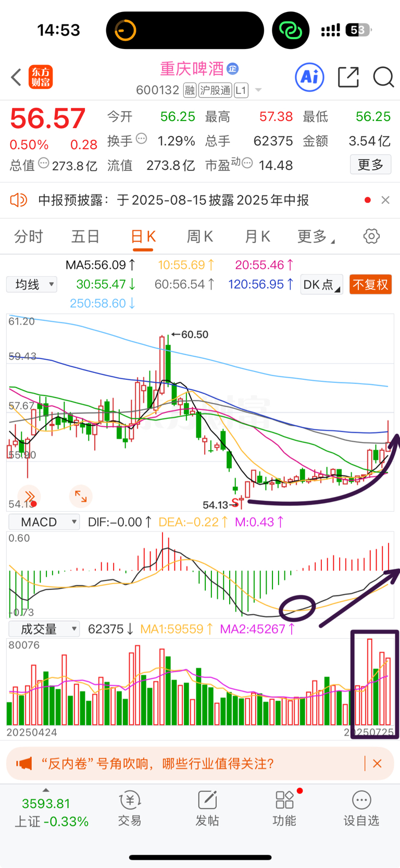Viewport: 400px width, 868px height.
Task: Click the 更多 quote details button
Action: click(x=370, y=165)
